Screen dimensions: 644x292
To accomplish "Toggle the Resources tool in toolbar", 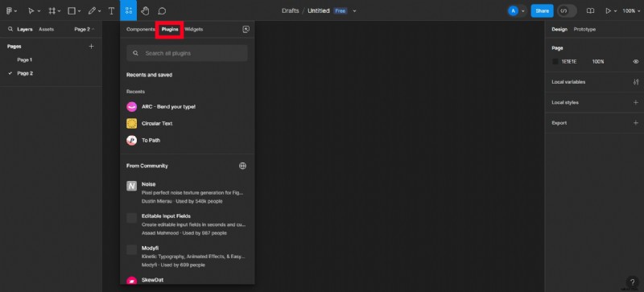I will [129, 10].
